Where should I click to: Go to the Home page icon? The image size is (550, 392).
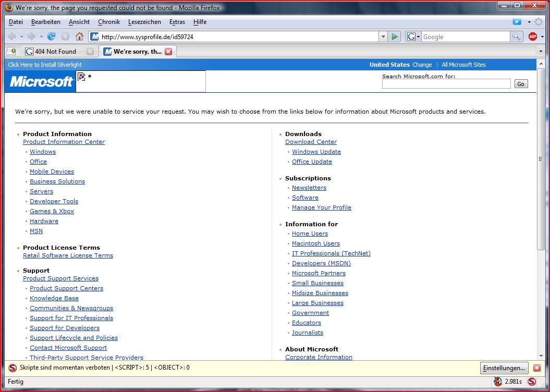point(80,36)
